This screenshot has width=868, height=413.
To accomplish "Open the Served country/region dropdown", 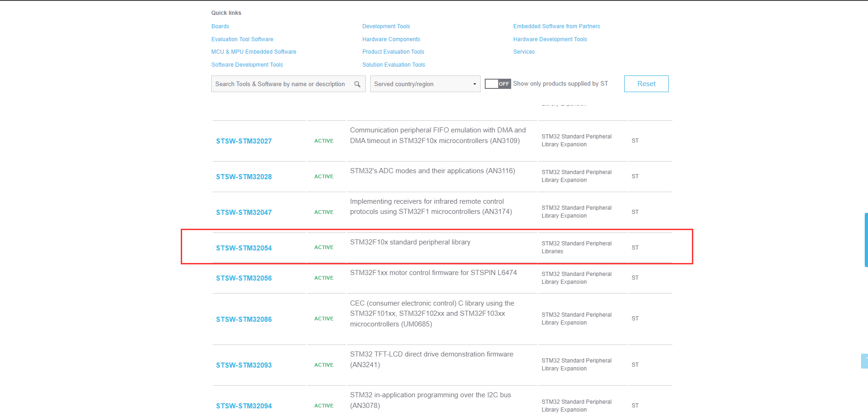I will pyautogui.click(x=425, y=84).
